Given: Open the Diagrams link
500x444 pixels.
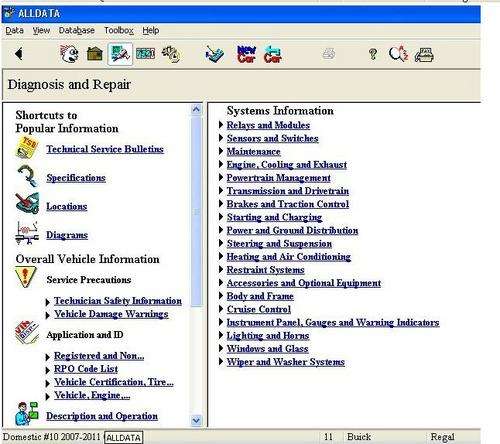Looking at the screenshot, I should [67, 235].
